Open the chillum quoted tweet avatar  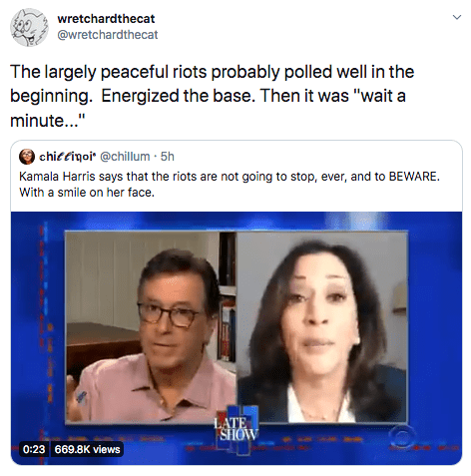27,157
